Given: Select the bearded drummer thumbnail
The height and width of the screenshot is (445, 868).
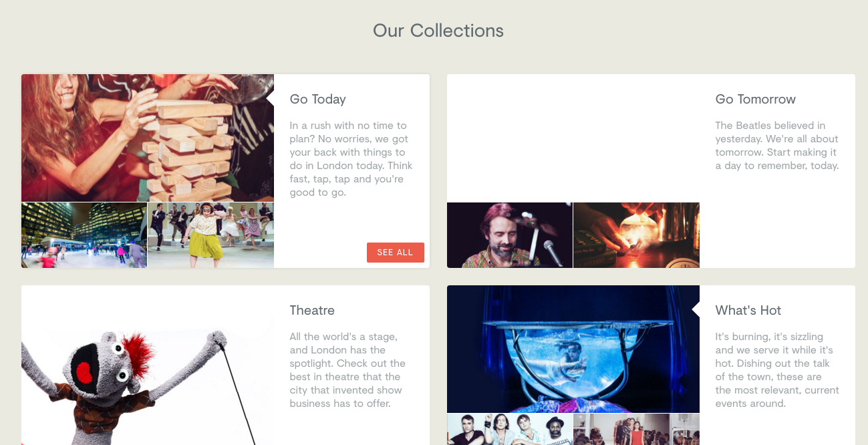Looking at the screenshot, I should click(510, 235).
